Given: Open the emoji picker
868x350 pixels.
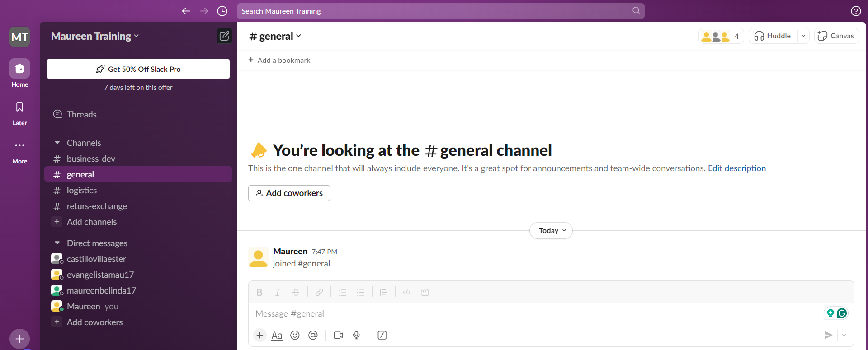Looking at the screenshot, I should (x=295, y=335).
